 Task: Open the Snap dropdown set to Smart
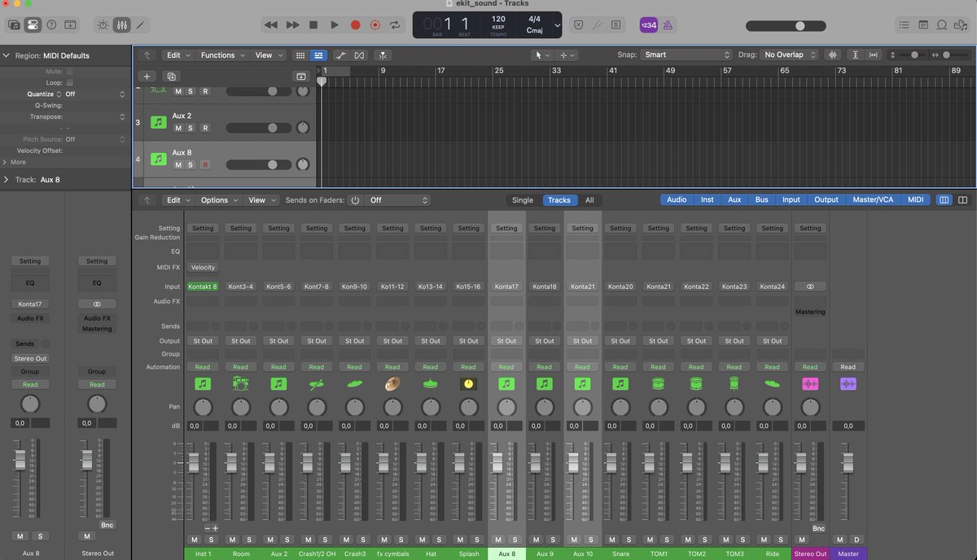686,55
